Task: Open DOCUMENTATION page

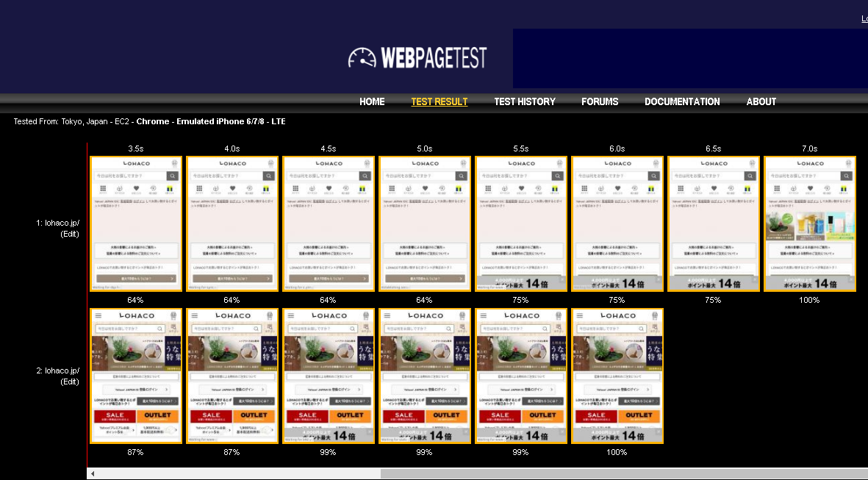Action: pos(682,102)
